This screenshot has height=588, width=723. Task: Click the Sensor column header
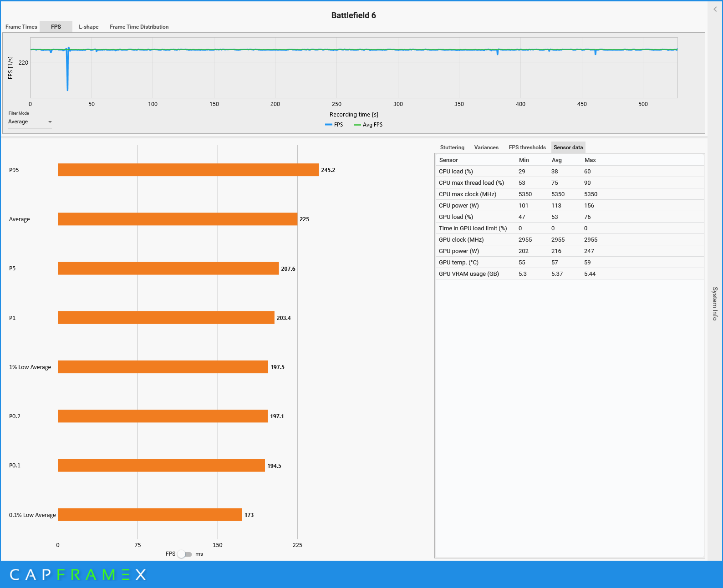tap(448, 160)
